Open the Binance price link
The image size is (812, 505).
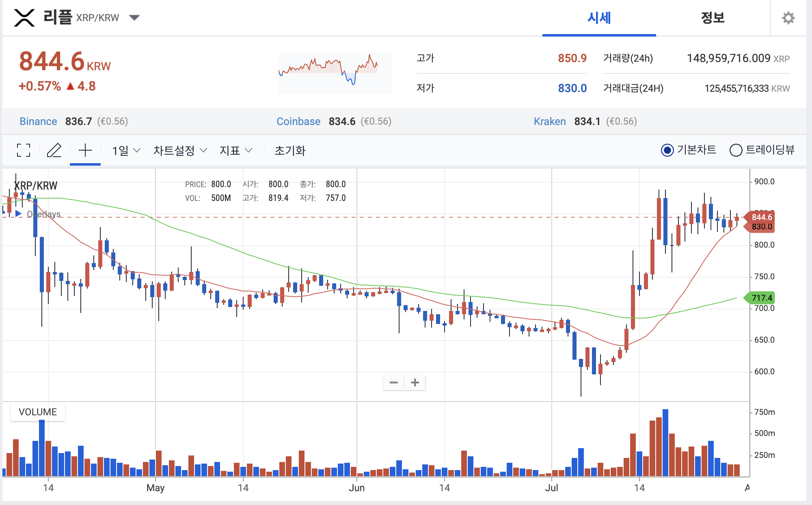click(38, 121)
